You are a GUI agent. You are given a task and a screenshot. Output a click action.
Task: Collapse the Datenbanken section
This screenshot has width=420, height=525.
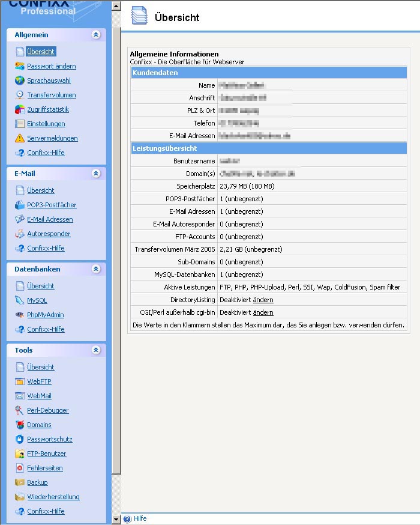click(96, 269)
